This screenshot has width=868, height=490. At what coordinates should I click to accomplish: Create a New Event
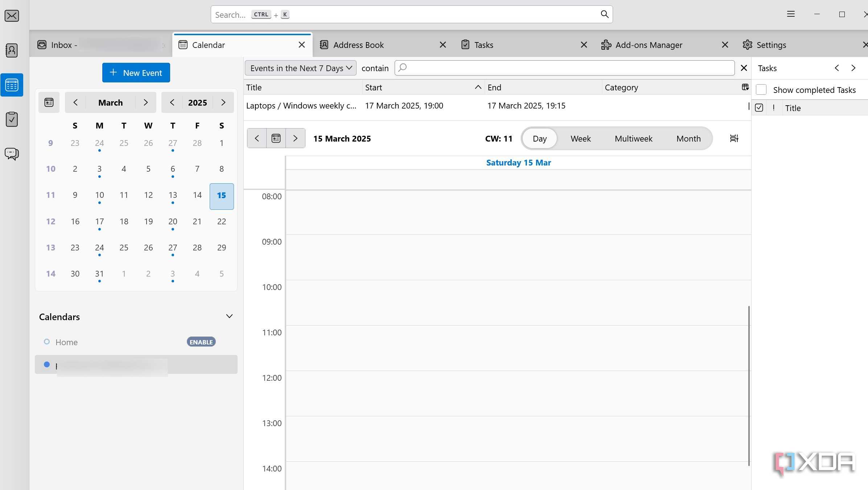click(136, 73)
